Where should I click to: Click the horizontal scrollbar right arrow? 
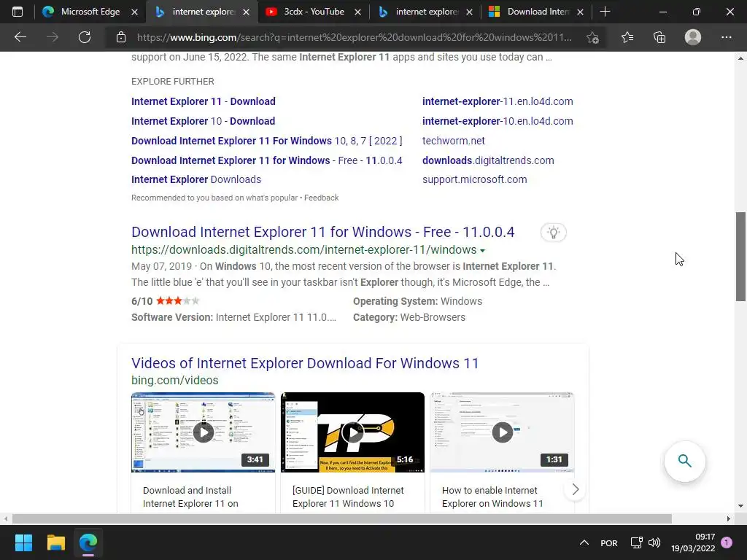click(x=729, y=518)
